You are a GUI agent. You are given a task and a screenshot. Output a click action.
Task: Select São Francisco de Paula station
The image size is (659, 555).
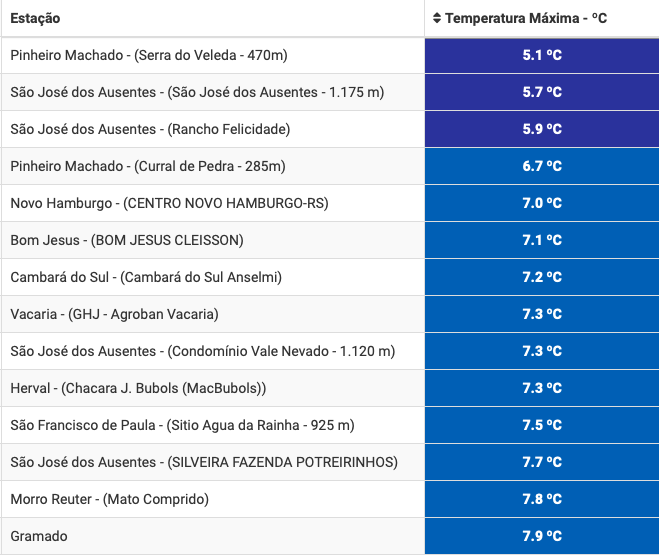click(182, 425)
